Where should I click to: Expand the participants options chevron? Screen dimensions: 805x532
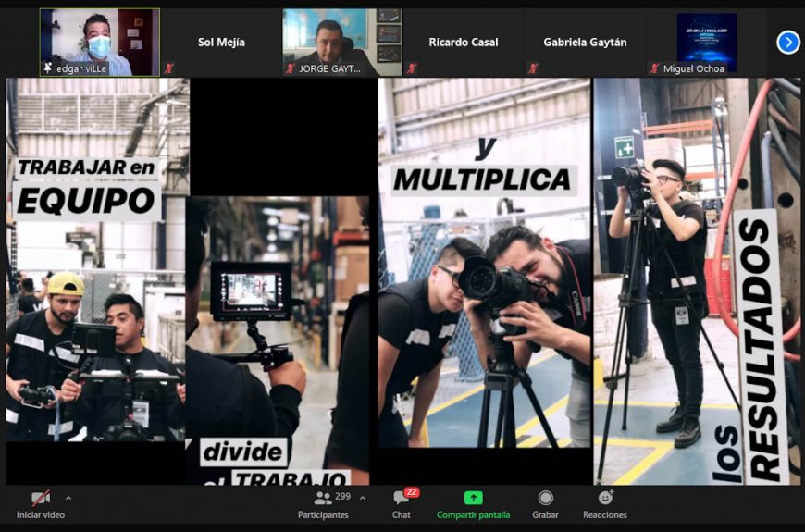pos(362,498)
